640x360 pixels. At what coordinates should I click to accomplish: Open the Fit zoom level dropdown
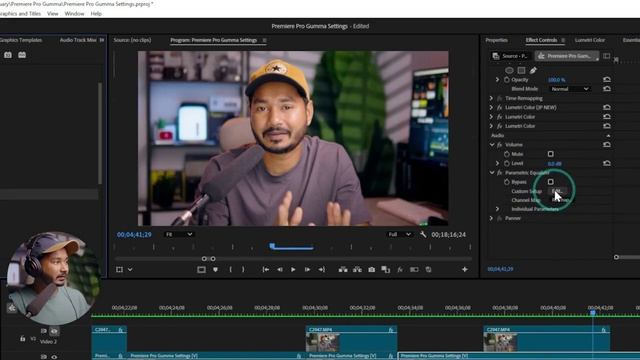coord(179,234)
